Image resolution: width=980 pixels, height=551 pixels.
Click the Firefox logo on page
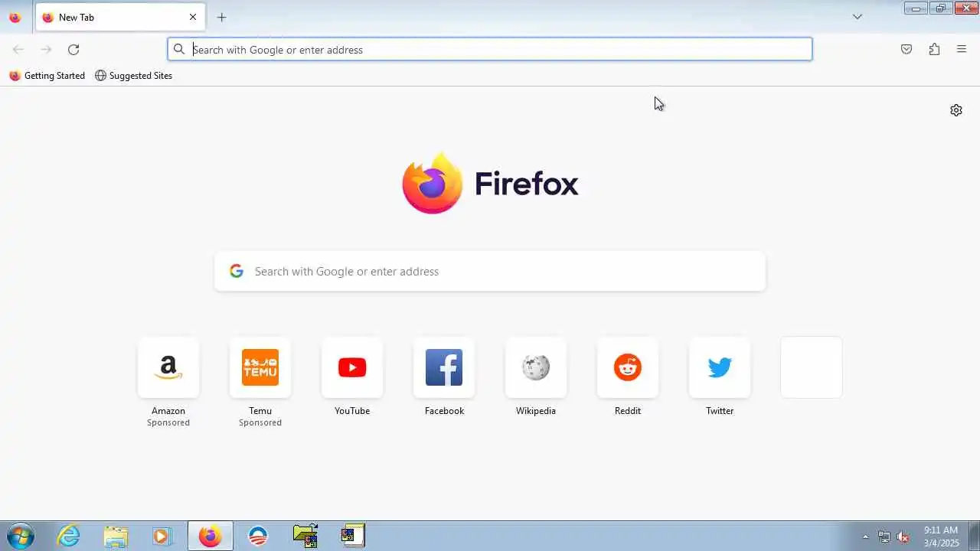click(x=490, y=184)
